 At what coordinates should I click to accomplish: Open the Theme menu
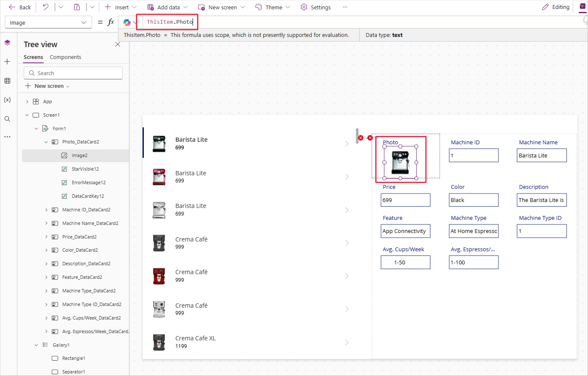point(273,7)
